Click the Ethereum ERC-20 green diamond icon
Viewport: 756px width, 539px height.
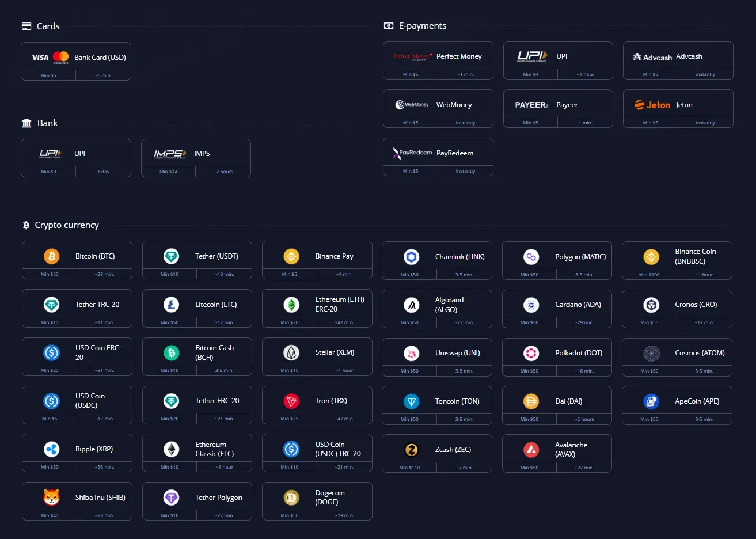(x=291, y=305)
